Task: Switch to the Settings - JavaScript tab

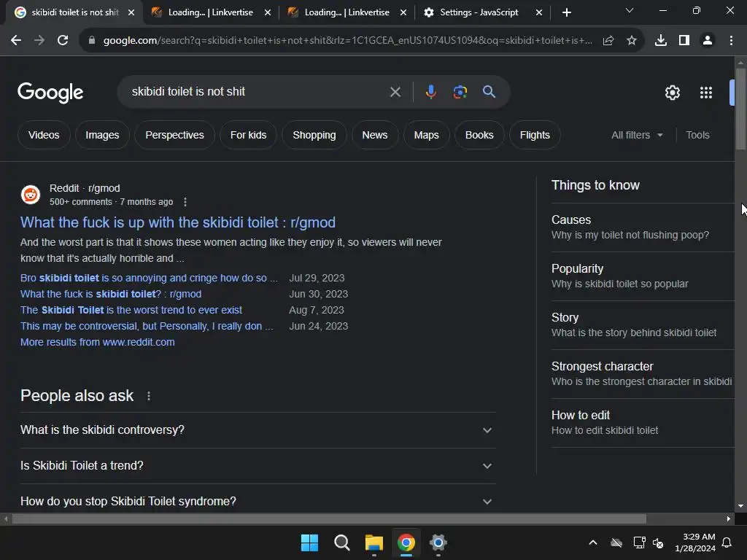Action: click(479, 12)
